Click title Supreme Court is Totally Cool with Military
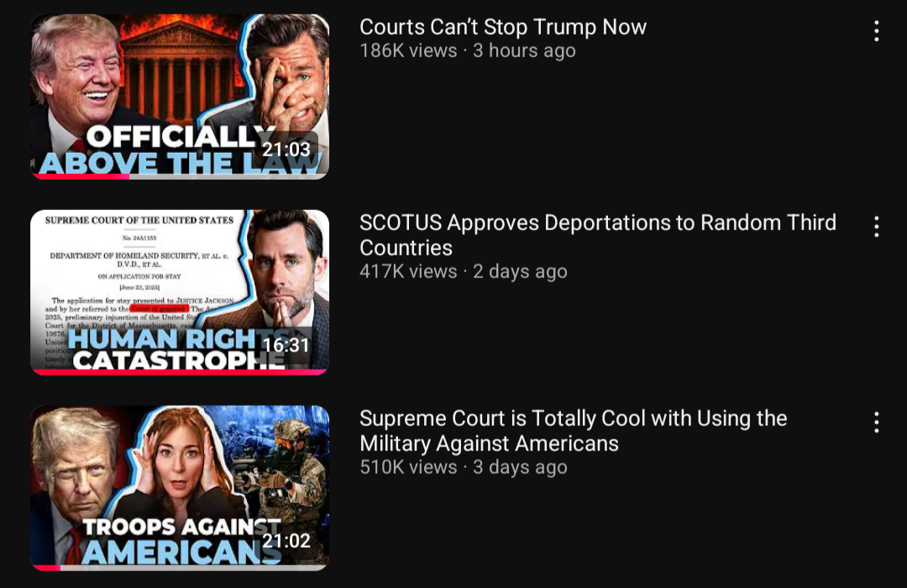This screenshot has height=588, width=907. click(x=573, y=431)
